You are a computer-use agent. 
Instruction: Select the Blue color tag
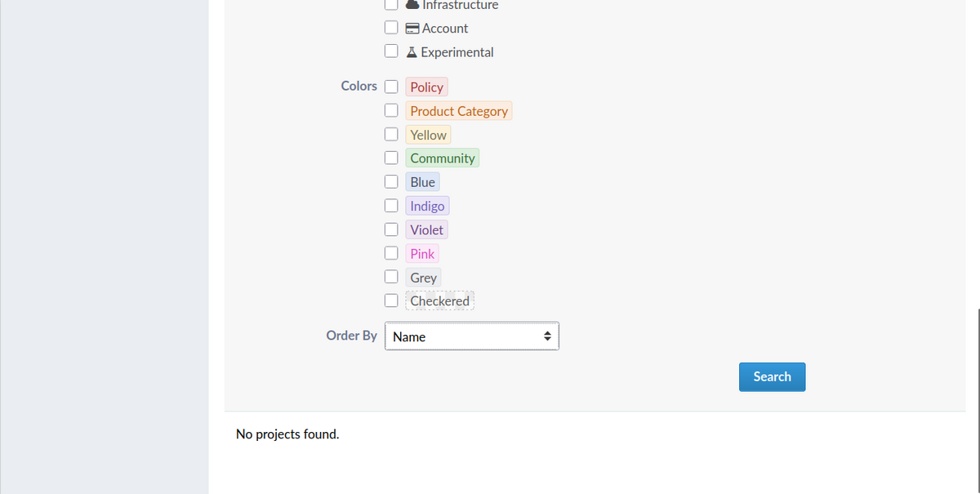422,182
